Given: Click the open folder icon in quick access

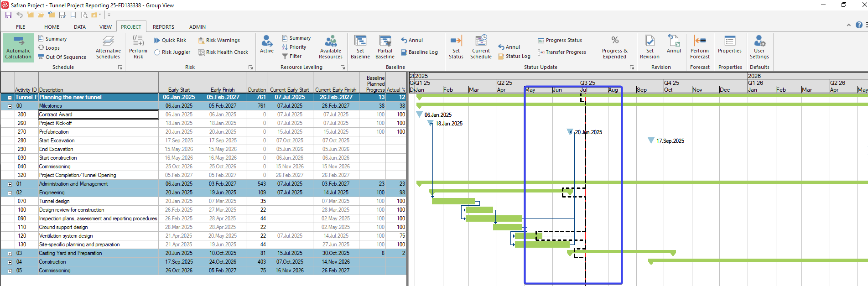Looking at the screenshot, I should coord(41,15).
